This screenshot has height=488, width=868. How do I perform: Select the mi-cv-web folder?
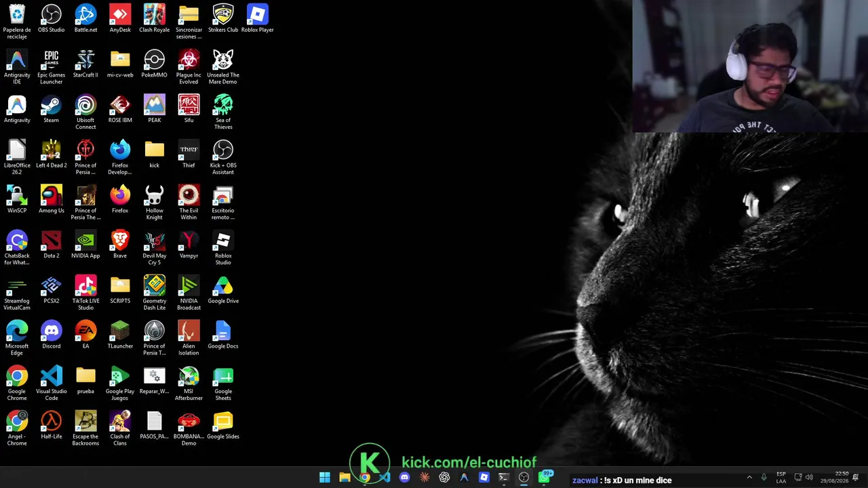point(120,64)
